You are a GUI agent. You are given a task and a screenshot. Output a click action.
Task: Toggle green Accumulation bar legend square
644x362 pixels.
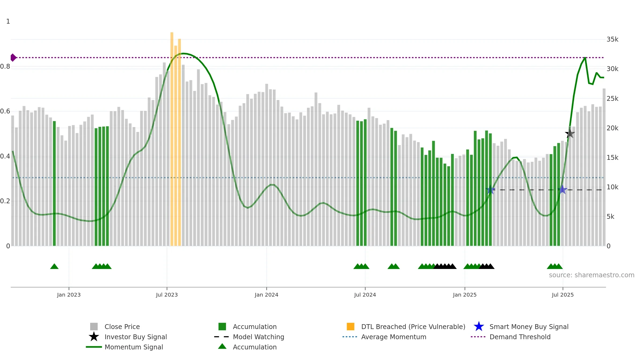click(222, 326)
